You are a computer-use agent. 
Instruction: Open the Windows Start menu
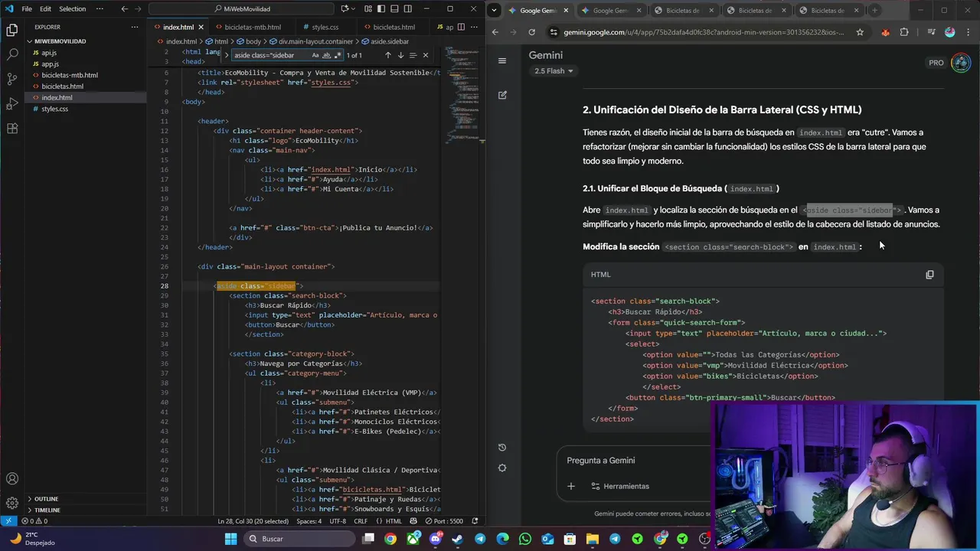(230, 539)
